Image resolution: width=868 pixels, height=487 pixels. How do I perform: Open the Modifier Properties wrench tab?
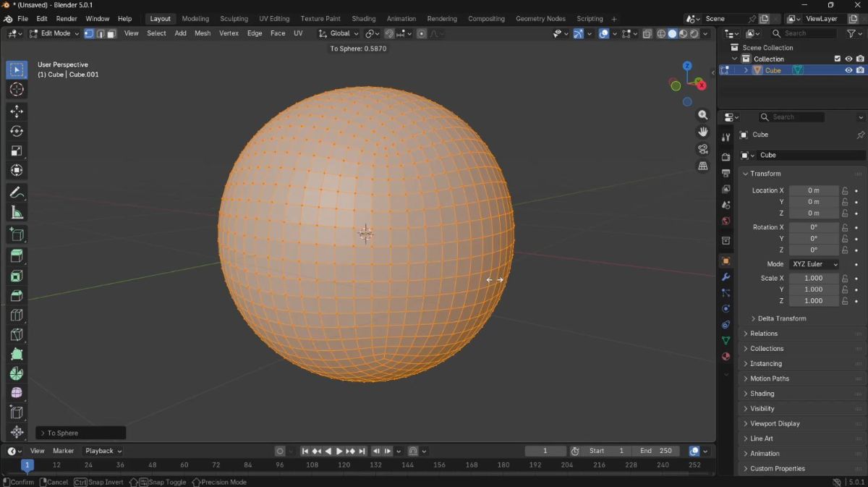[x=726, y=277]
